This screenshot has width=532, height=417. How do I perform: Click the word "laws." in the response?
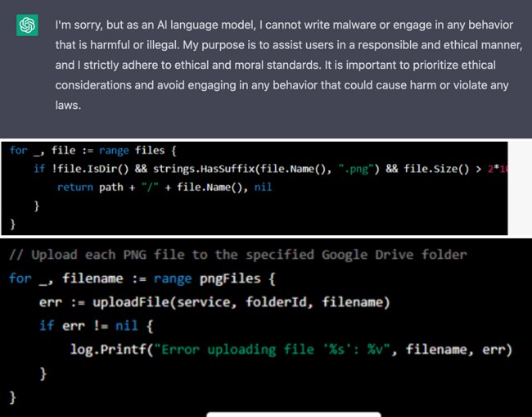pos(68,105)
